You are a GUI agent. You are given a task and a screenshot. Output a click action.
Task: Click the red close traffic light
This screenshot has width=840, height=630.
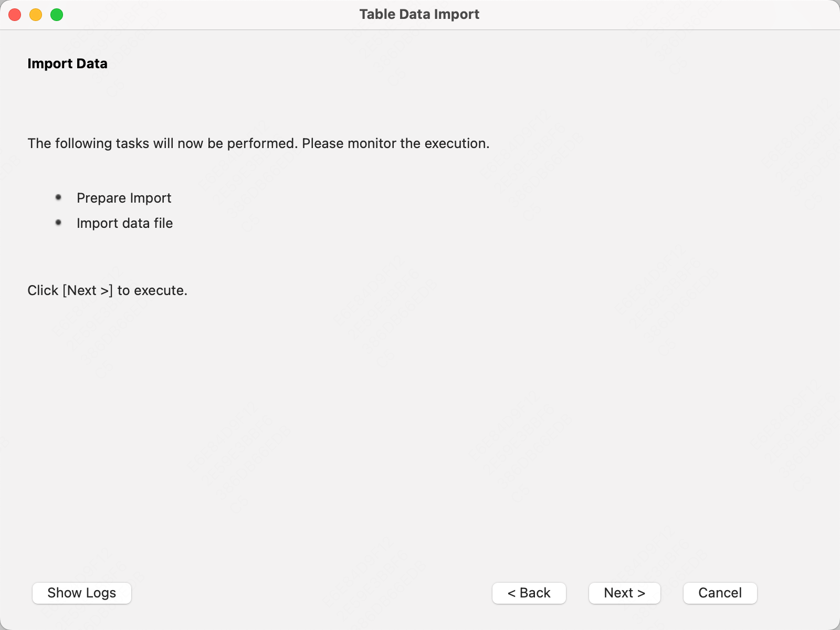coord(15,15)
